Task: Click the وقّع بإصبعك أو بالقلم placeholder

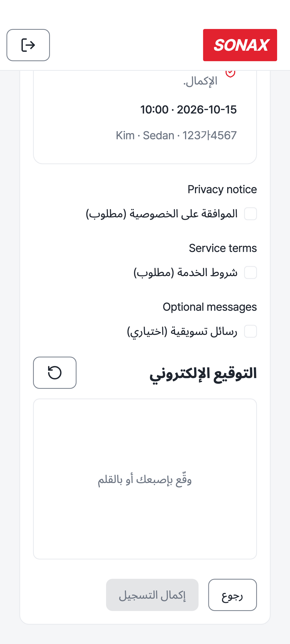Action: tap(145, 480)
